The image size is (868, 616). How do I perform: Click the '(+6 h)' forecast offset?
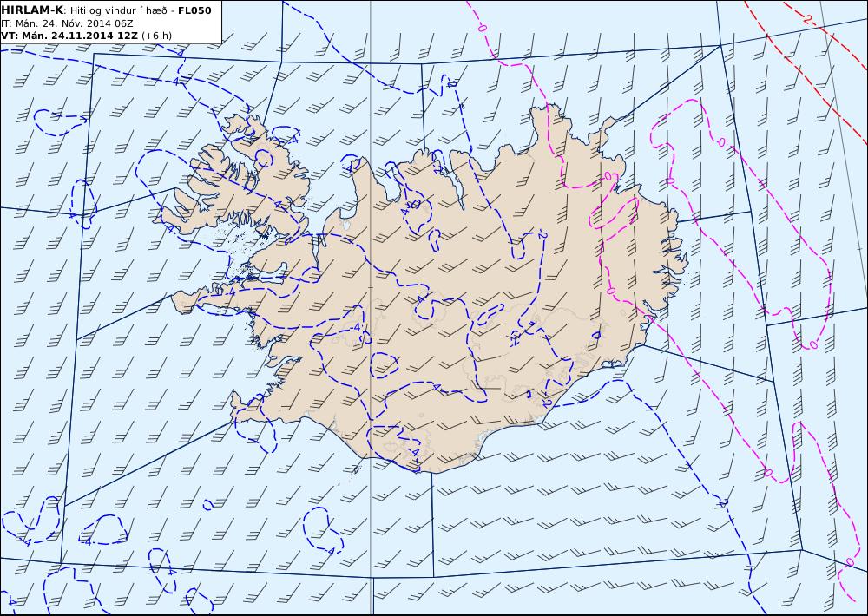tap(156, 36)
